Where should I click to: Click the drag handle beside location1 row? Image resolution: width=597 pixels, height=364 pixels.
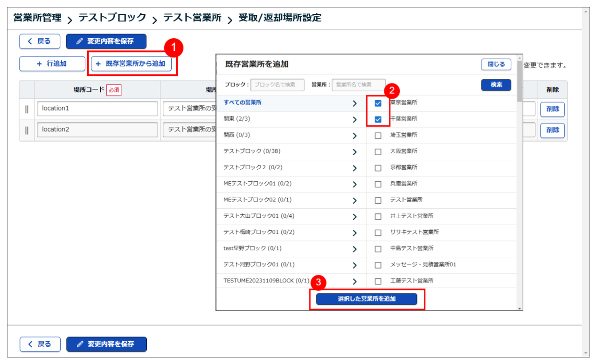[27, 109]
